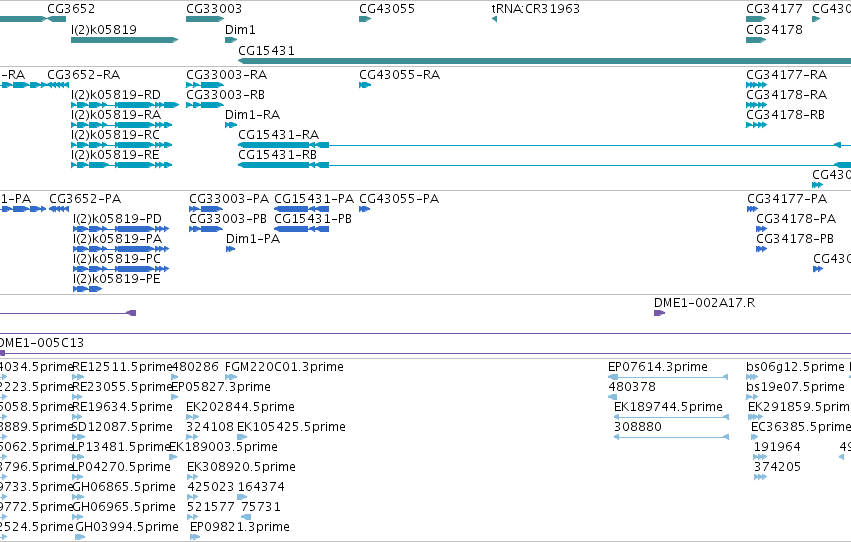The height and width of the screenshot is (542, 851).
Task: Select transcript CG34177-RA
Action: coord(786,74)
